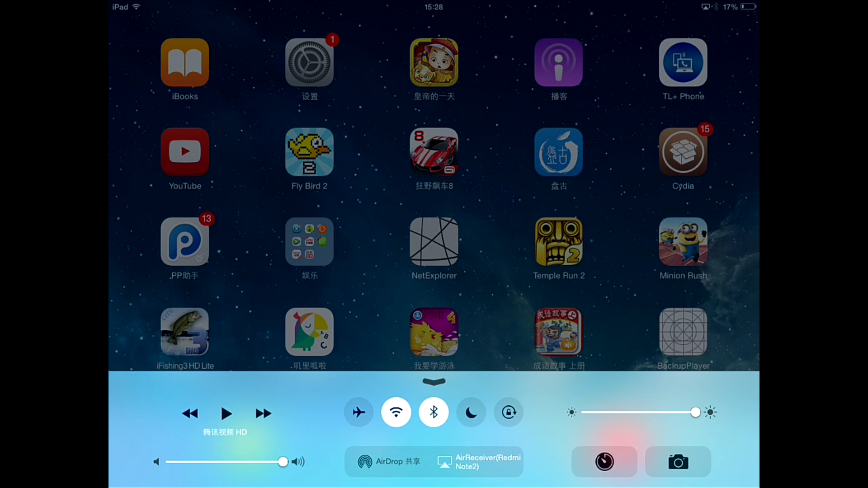Enable Do Not Disturb moon toggle
Viewport: 868px width, 488px height.
point(471,412)
